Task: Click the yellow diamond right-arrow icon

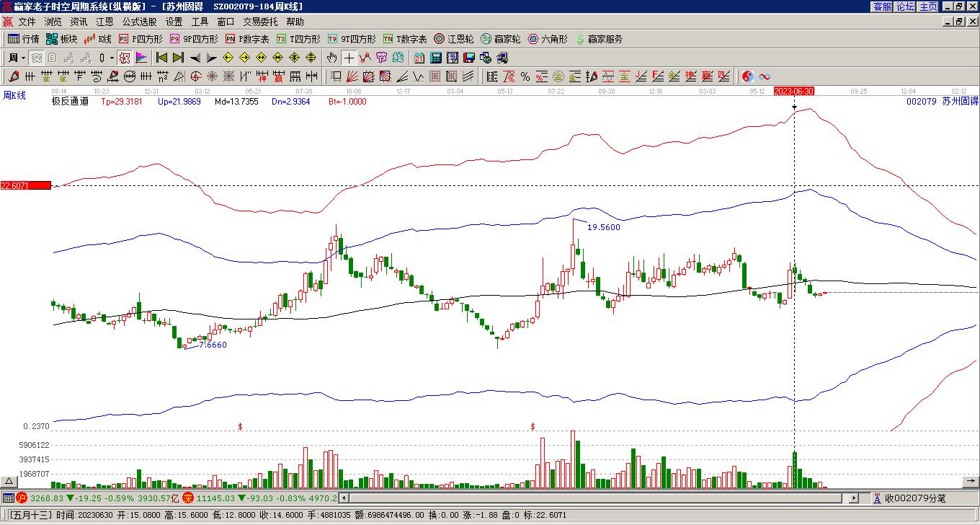Action: click(245, 58)
